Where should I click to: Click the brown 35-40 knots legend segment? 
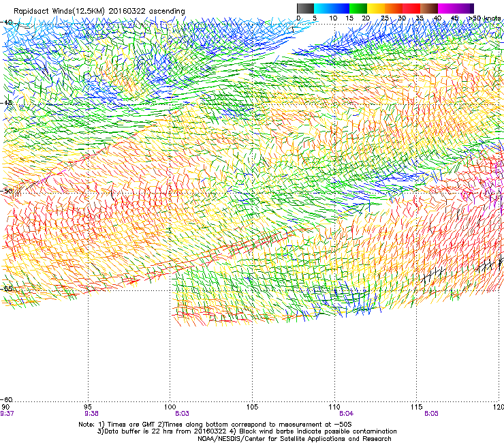pos(429,8)
